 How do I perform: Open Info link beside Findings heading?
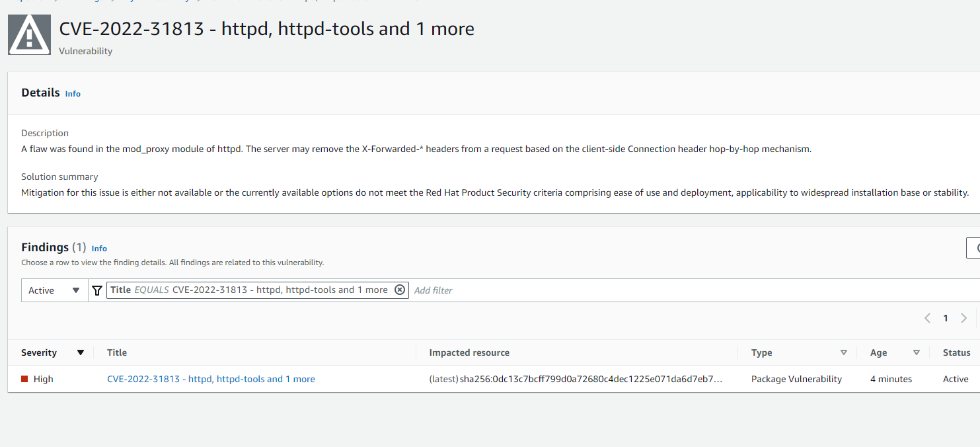(x=99, y=249)
